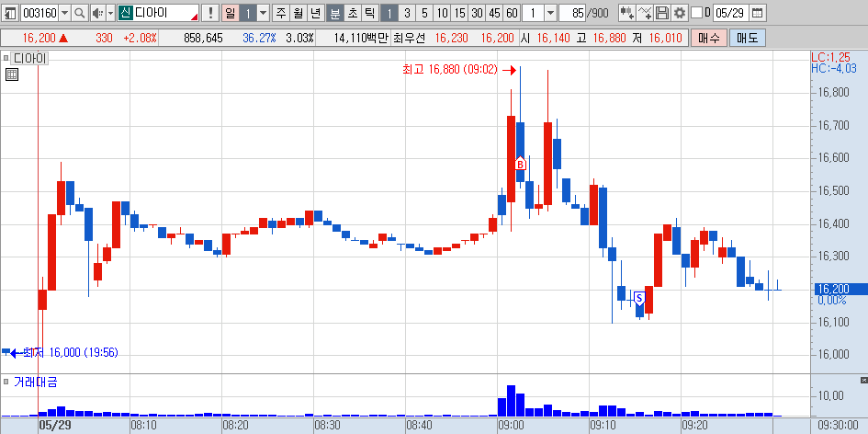Select the 초 second chart mode
Viewport: 868px width, 434px height.
point(353,13)
